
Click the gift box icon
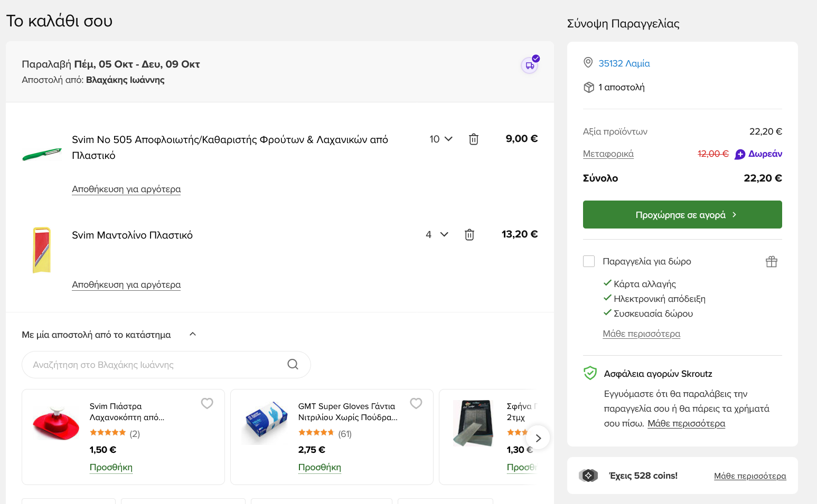click(772, 262)
